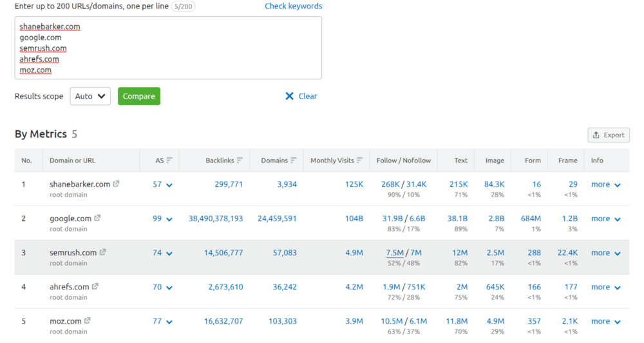Open shanebarker.com domain link in table

(80, 184)
